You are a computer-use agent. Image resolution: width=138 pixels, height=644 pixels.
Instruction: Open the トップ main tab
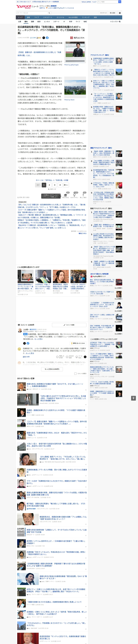point(20,17)
